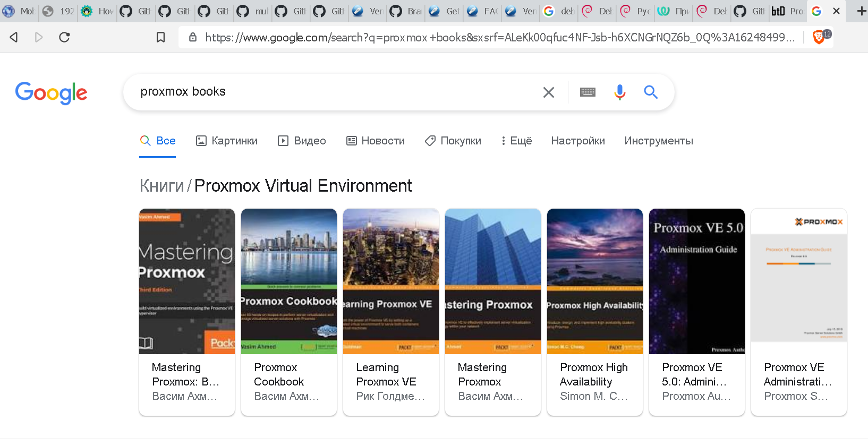This screenshot has width=868, height=446.
Task: Open Настройки search settings
Action: click(578, 141)
